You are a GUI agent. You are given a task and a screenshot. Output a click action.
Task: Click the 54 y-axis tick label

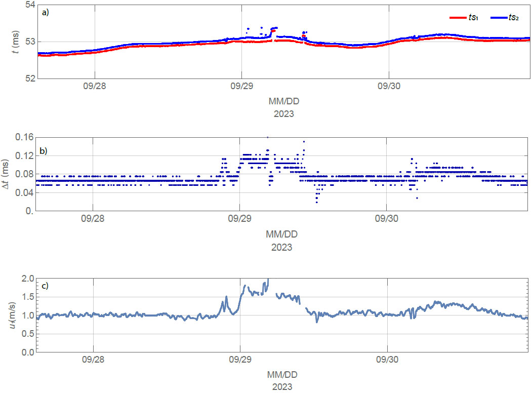click(x=30, y=5)
